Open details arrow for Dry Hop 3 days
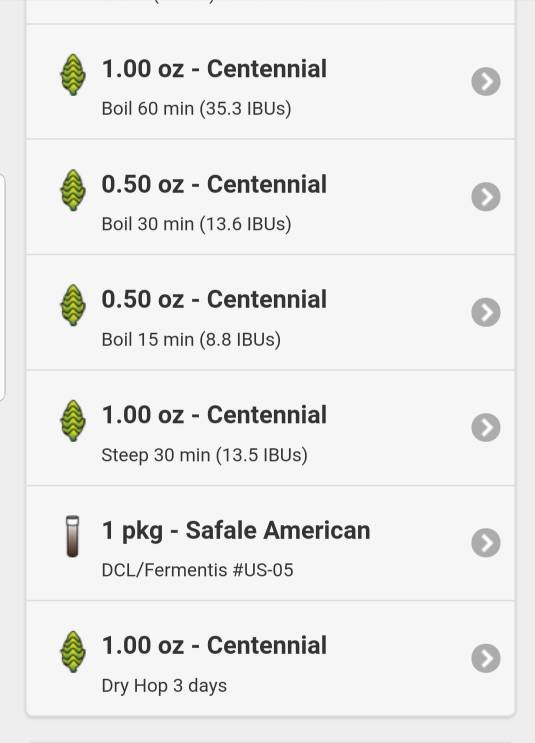 (486, 658)
